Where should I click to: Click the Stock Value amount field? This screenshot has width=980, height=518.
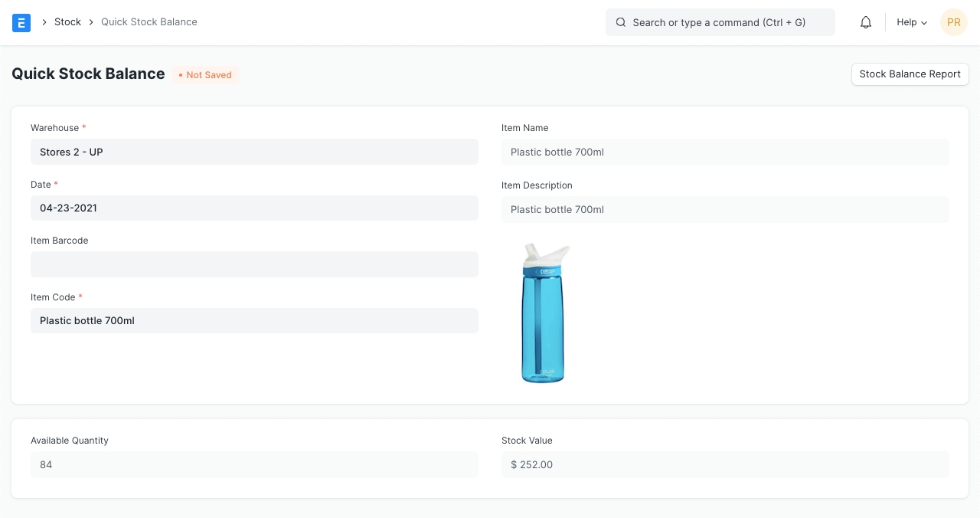pyautogui.click(x=724, y=464)
